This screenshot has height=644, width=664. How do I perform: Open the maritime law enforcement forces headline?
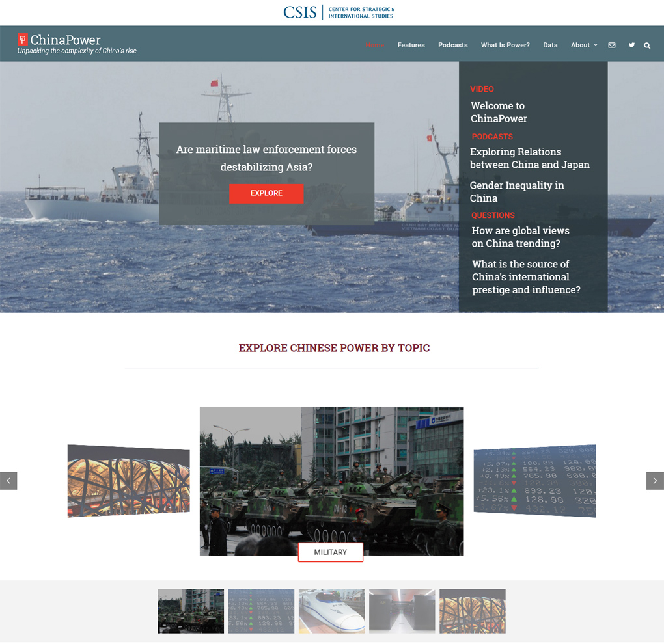[266, 158]
